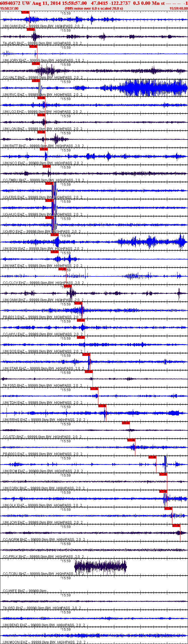
Task: Click the red pick flag on the CC NORM trace
Action: (x=176, y=526)
